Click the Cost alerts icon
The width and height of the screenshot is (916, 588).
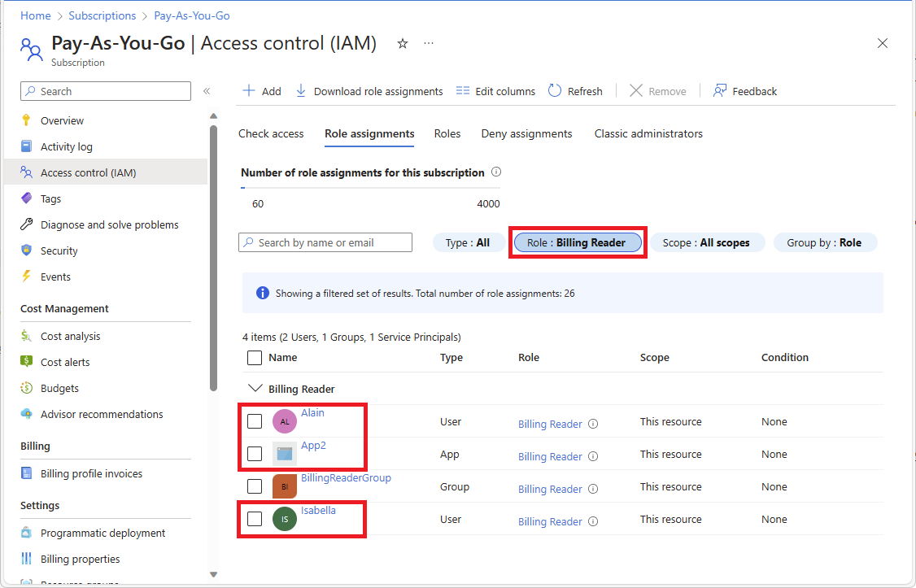tap(26, 361)
